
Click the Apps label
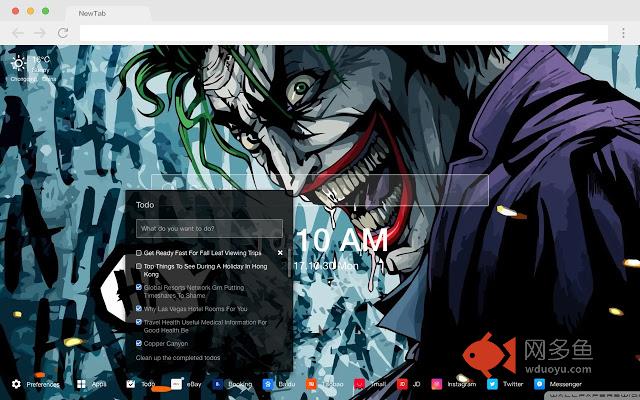[99, 384]
